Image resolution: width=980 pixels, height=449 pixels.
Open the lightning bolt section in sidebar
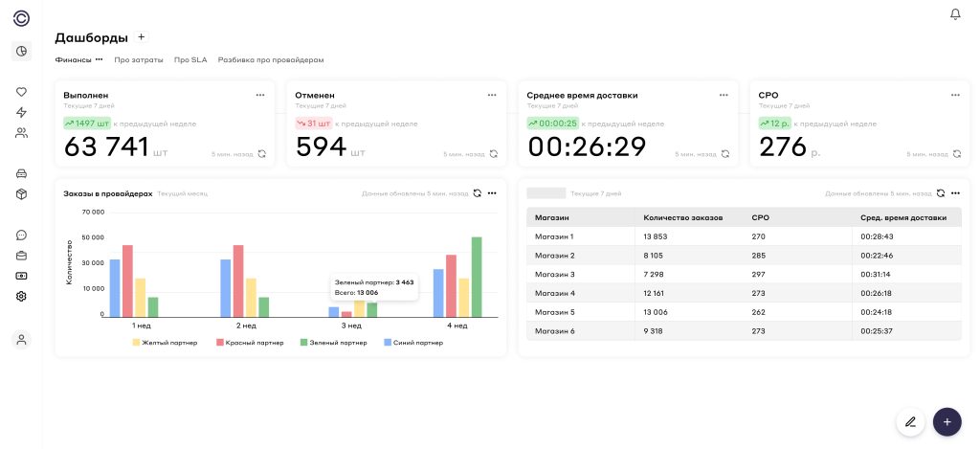coord(21,112)
